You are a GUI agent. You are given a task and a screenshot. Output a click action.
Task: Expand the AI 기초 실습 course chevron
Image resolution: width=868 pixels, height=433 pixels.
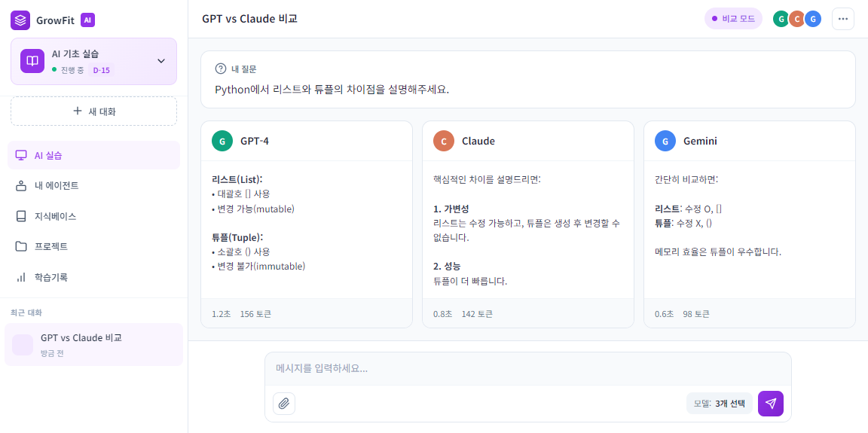coord(160,61)
